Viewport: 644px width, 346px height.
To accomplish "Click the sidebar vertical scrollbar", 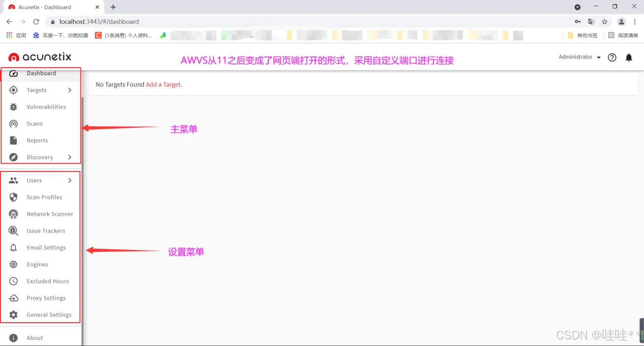I will 82,221.
